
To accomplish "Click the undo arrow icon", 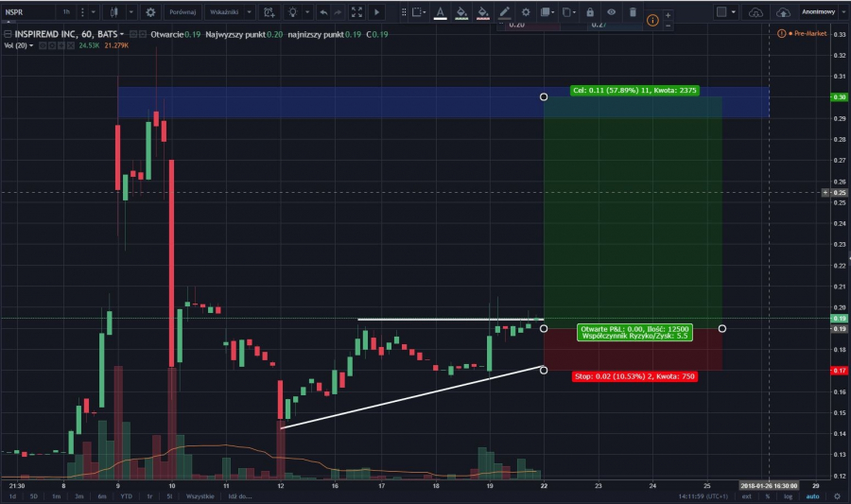I will point(323,12).
